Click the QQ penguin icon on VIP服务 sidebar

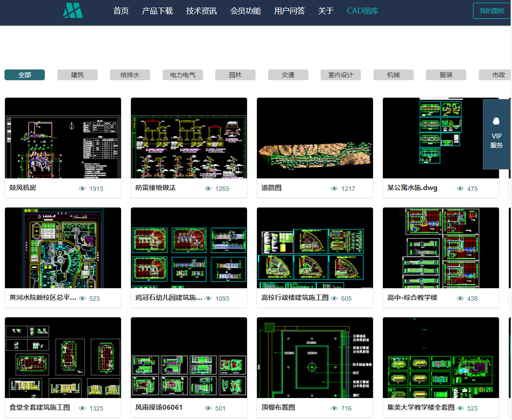point(496,121)
